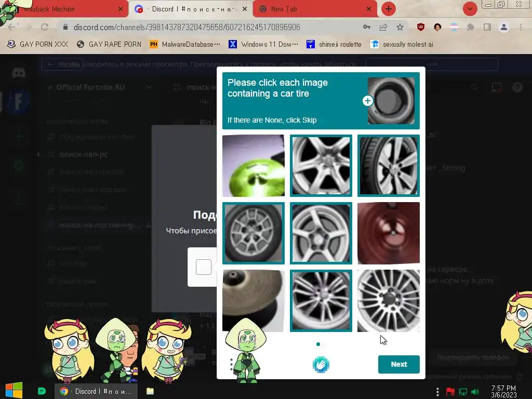532x399 pixels.
Task: Toggle the Chrome side panel icon
Action: [x=487, y=27]
